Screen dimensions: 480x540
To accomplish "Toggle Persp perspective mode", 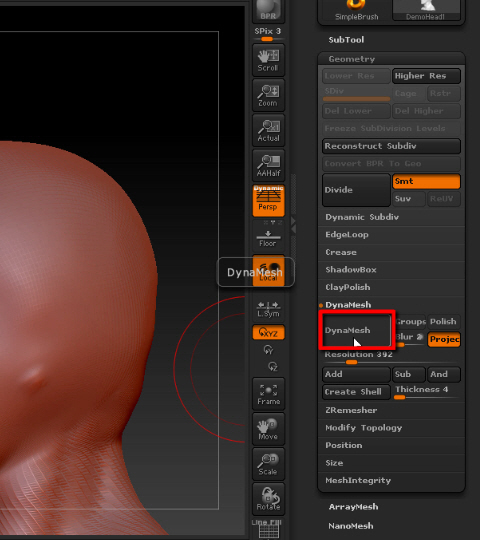I will [268, 200].
